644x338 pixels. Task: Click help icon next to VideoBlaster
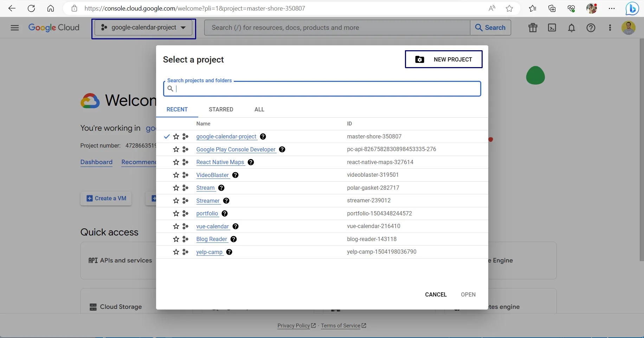(236, 175)
